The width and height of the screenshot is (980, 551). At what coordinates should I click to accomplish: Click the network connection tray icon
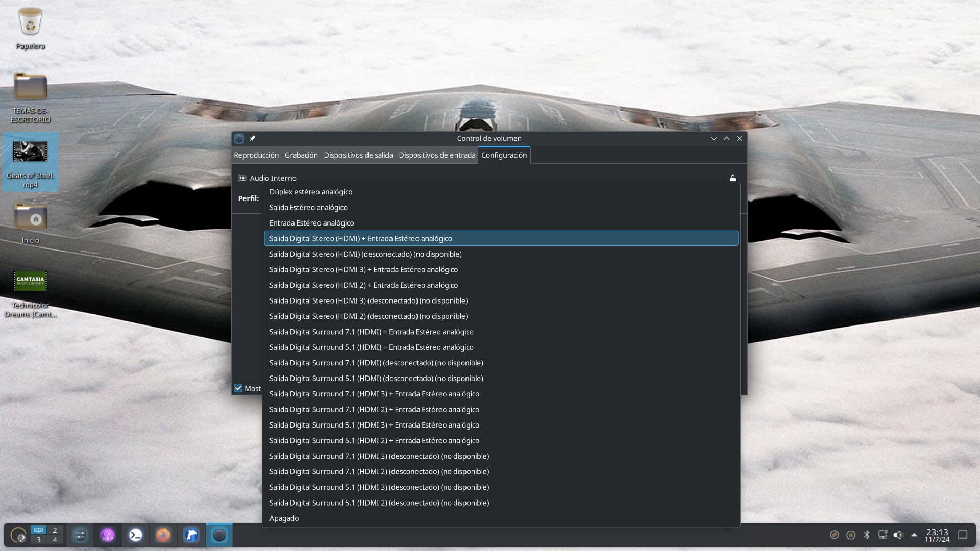click(883, 535)
